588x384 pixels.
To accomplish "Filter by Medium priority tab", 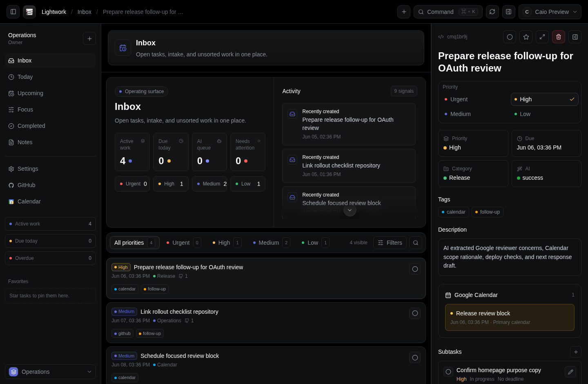I will coord(271,243).
